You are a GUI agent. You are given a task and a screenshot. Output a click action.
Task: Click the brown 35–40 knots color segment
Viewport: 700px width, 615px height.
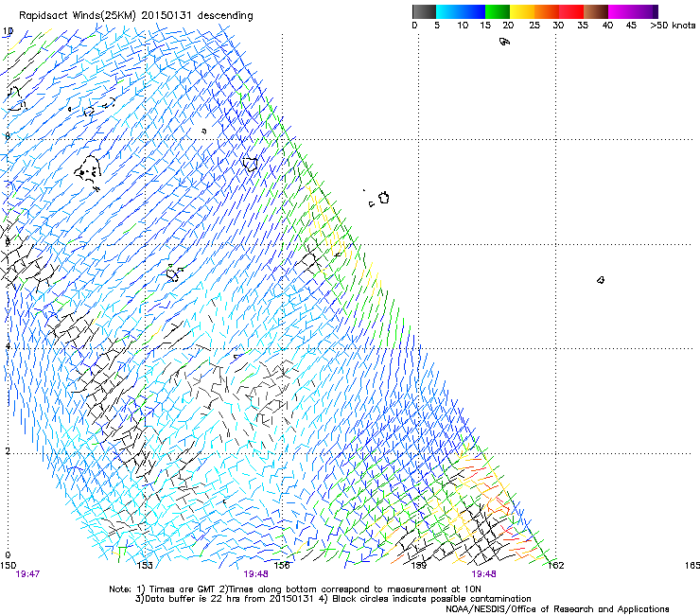coord(596,11)
